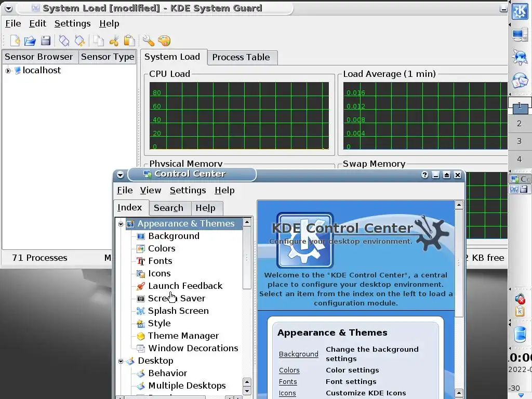Click the large KDE gear logo
532x399 pixels.
tap(304, 240)
